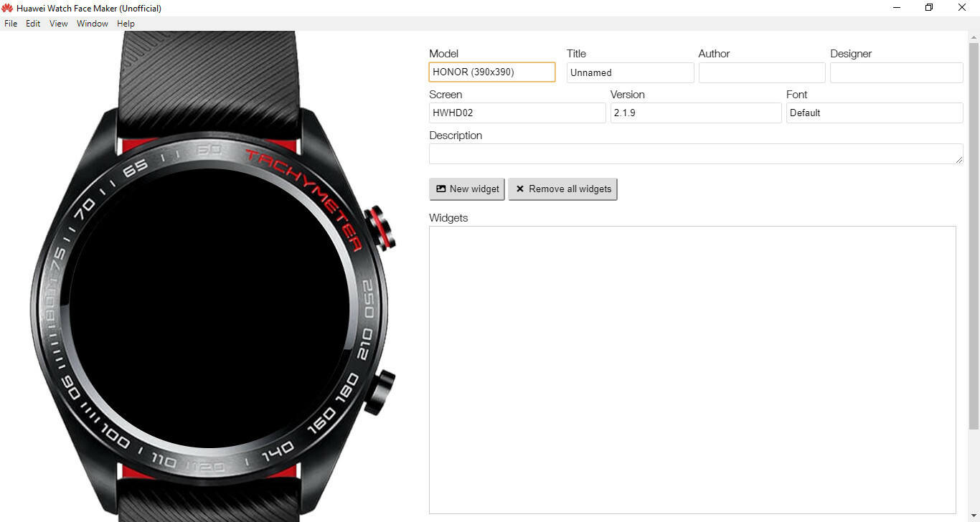
Task: Select the Model field showing HONOR (390x390)
Action: [492, 72]
